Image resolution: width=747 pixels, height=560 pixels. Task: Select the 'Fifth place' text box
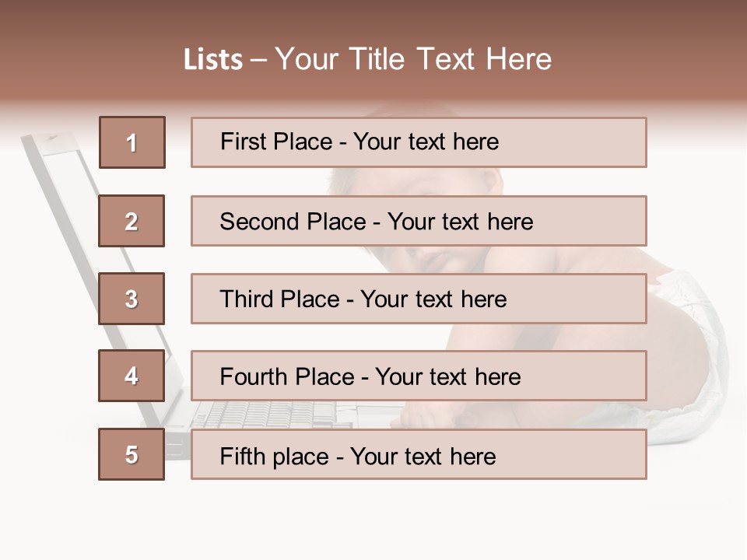point(419,454)
